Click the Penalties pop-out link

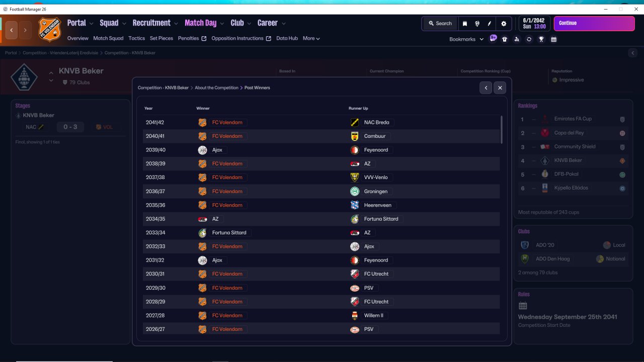click(x=192, y=38)
